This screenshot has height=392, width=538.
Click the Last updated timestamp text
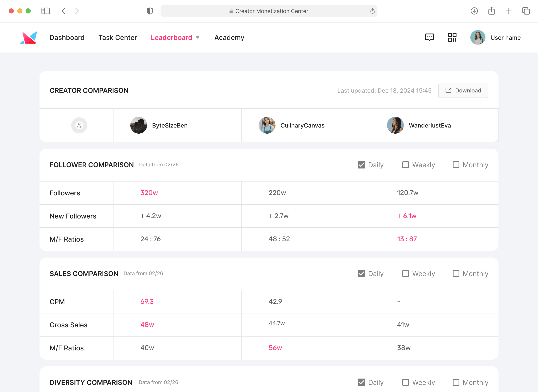[384, 91]
